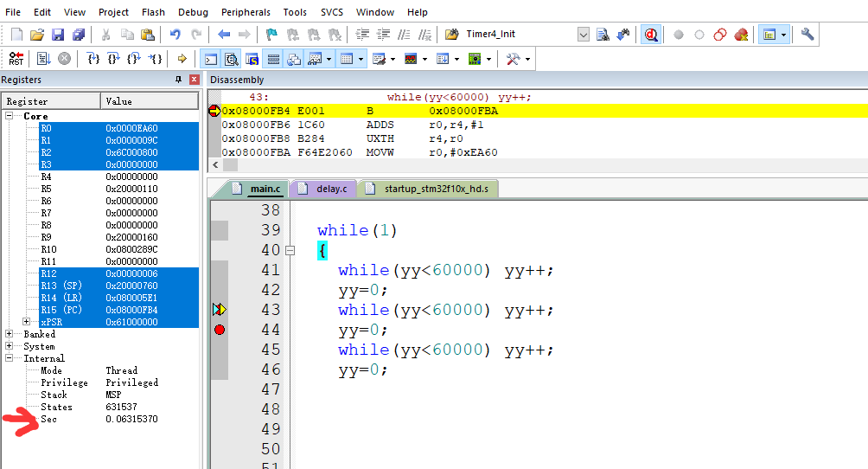This screenshot has width=868, height=469.
Task: Expand the System register group
Action: click(x=10, y=346)
